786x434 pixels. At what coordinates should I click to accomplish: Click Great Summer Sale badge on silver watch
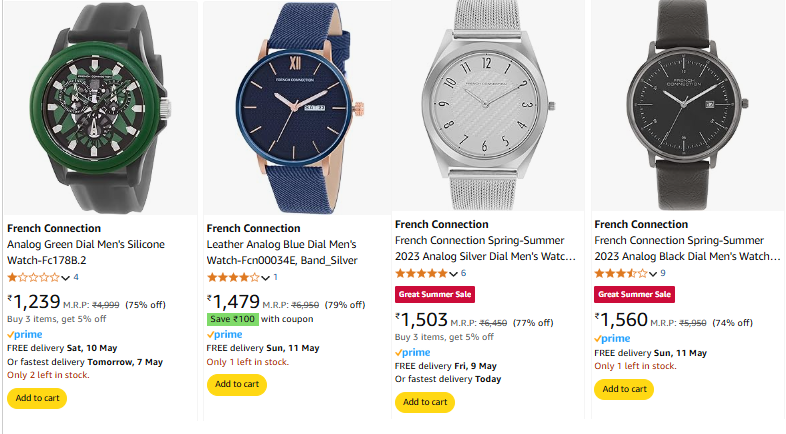(434, 294)
